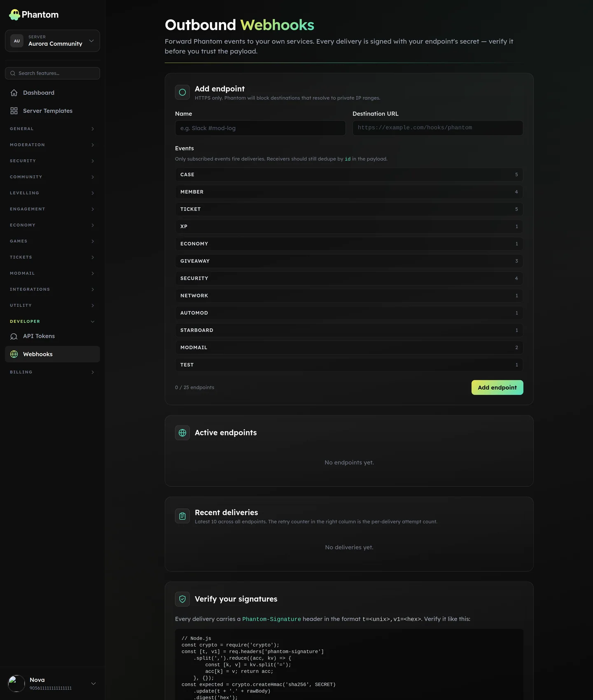Click the Node.js code sample block
This screenshot has height=700, width=593.
[349, 665]
